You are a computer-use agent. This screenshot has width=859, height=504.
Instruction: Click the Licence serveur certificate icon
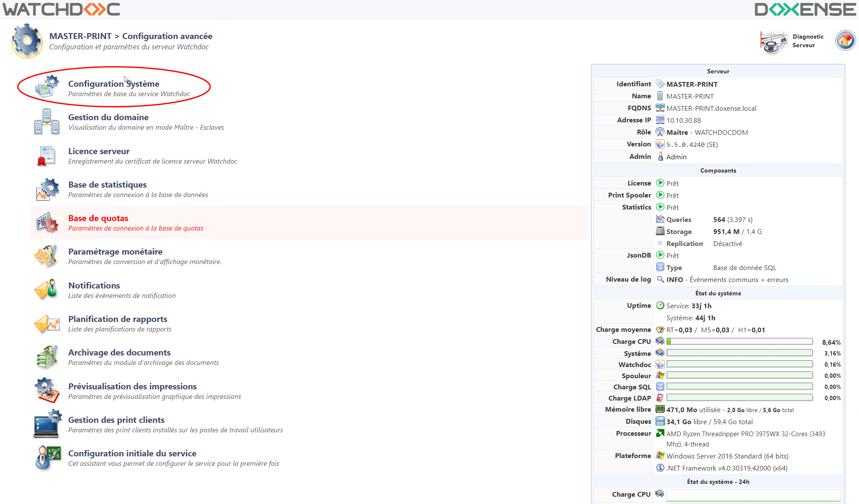click(x=47, y=155)
